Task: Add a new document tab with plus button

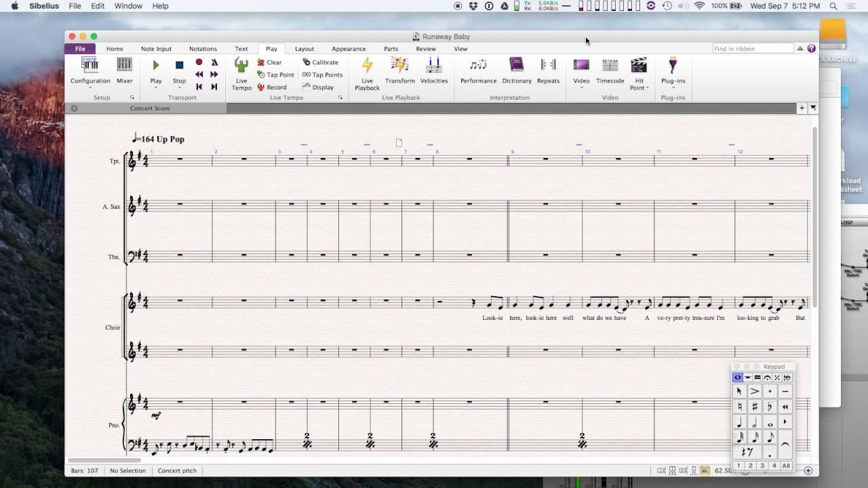Action: click(802, 108)
